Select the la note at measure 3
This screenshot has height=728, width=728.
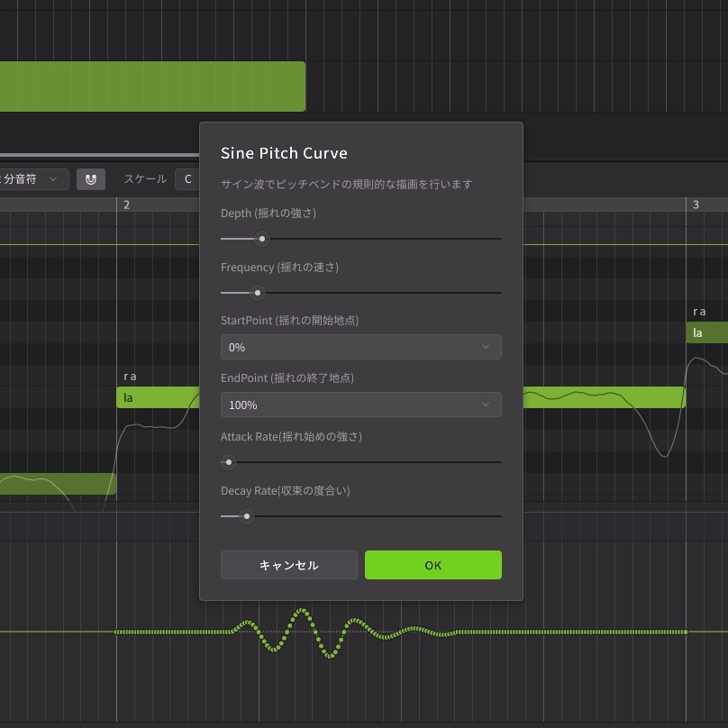[706, 332]
